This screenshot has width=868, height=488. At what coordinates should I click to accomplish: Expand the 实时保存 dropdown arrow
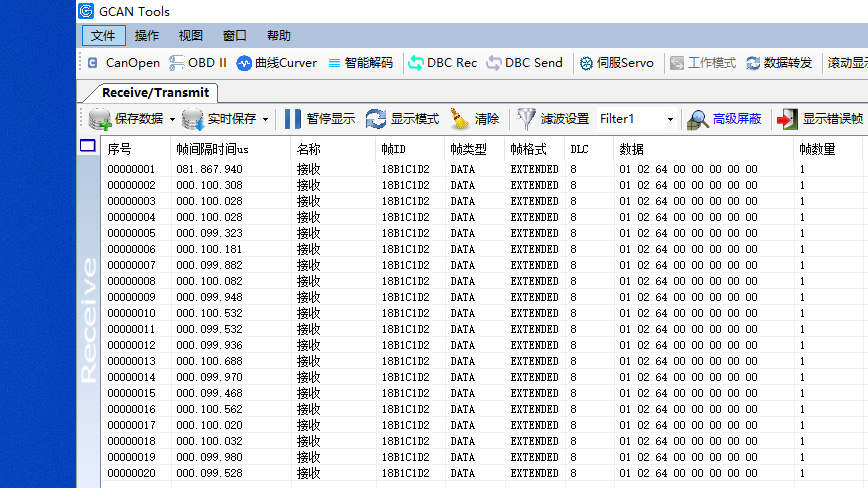click(x=265, y=120)
